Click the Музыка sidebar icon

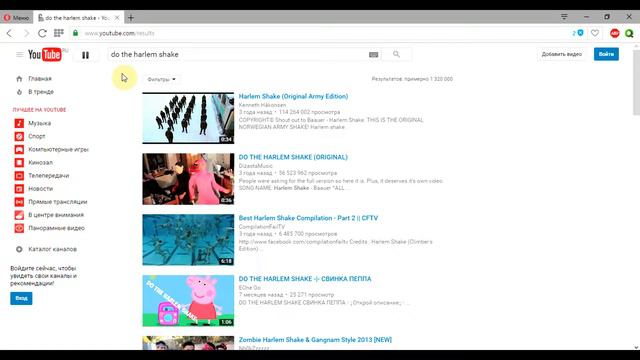19,123
